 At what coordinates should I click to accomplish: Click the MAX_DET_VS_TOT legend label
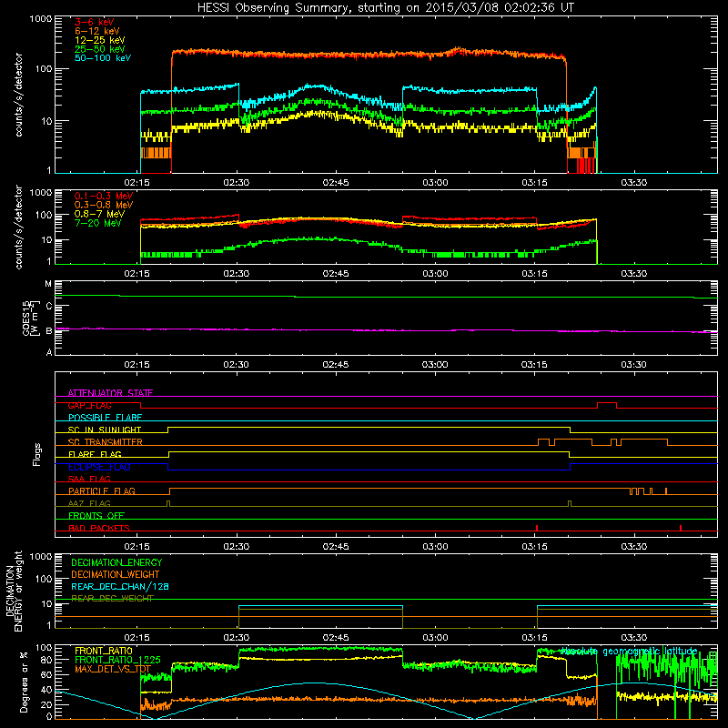(x=112, y=669)
